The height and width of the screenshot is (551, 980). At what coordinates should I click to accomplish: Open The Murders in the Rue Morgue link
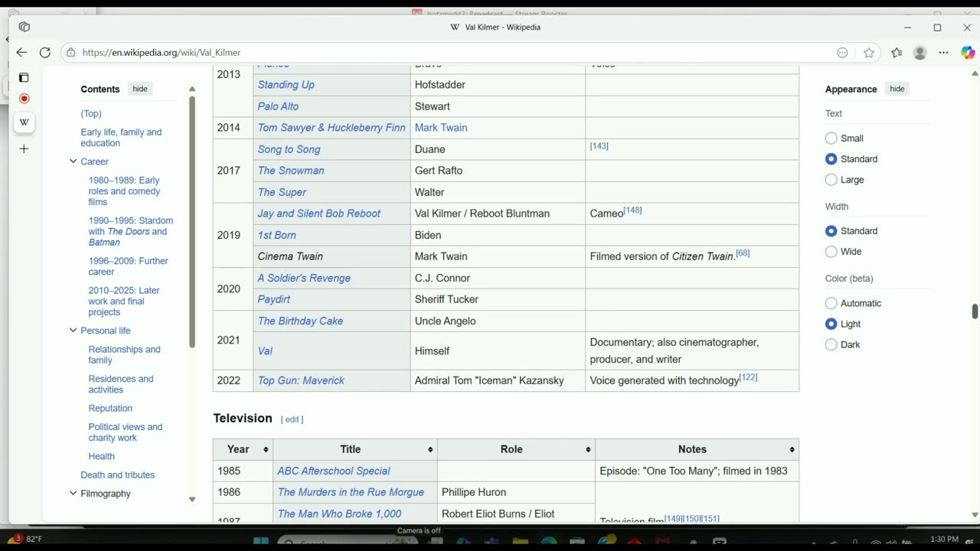(351, 492)
